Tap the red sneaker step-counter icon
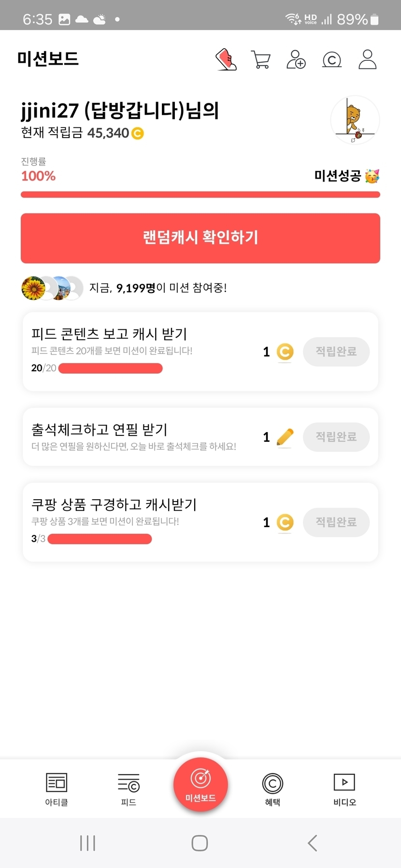Image resolution: width=401 pixels, height=868 pixels. (x=226, y=59)
